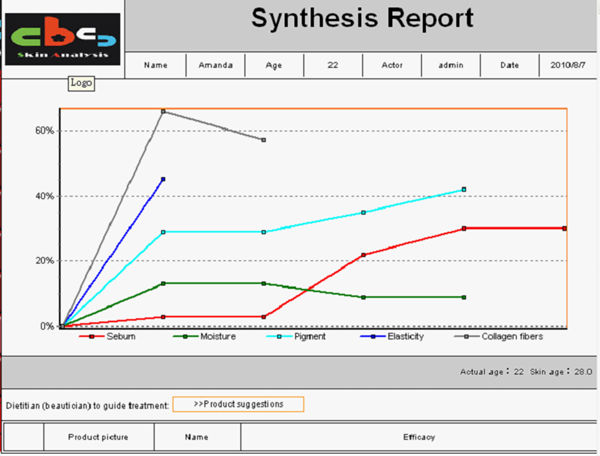
Task: Click the Product picture column header
Action: (99, 437)
